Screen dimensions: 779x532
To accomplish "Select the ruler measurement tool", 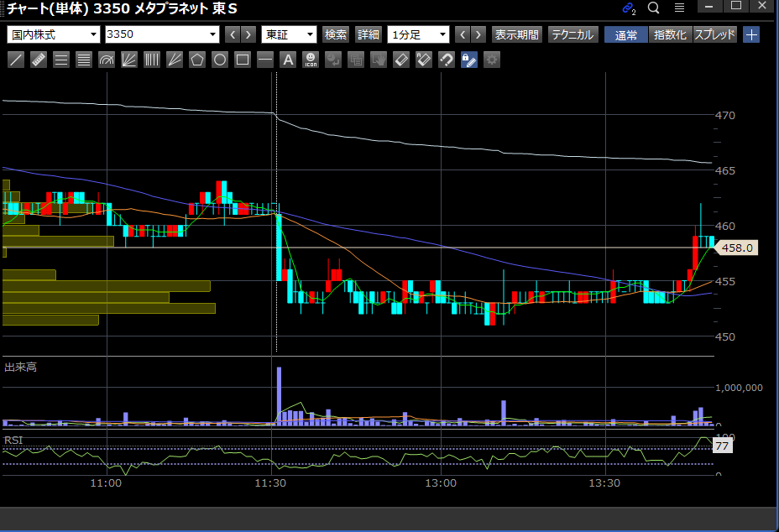I will click(38, 60).
